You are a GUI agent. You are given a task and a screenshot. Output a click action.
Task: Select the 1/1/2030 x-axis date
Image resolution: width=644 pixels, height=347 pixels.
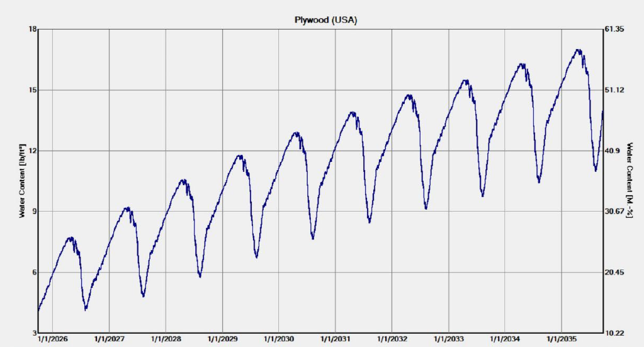[280, 339]
